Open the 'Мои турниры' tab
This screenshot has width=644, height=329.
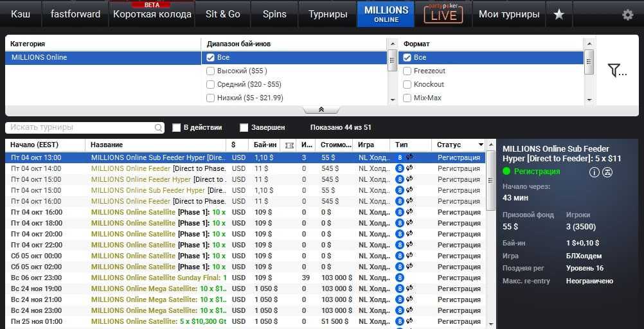coord(509,14)
